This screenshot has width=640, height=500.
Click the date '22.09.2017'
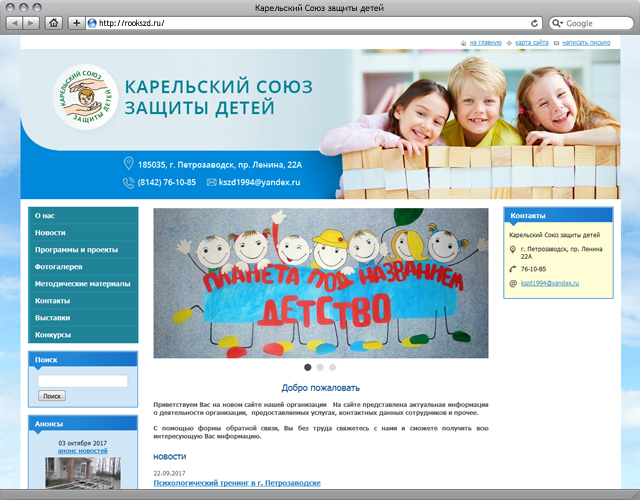[x=169, y=473]
